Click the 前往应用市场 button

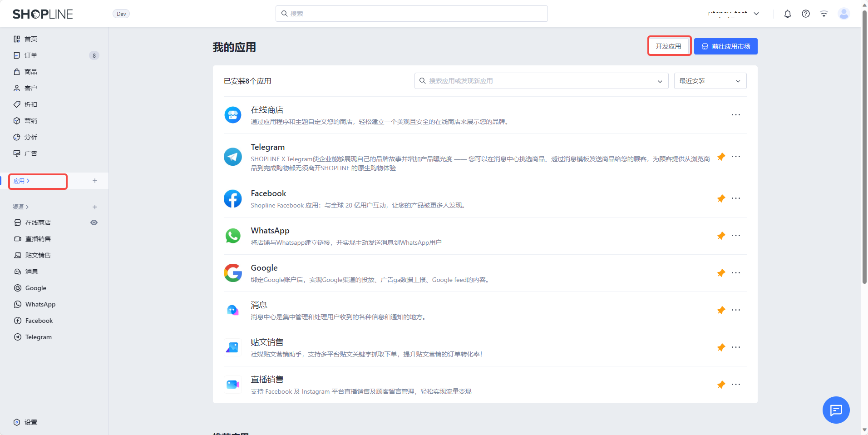(x=725, y=46)
